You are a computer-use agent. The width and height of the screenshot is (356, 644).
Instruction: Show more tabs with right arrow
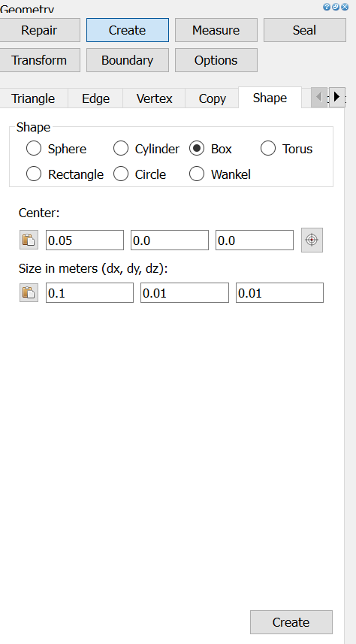337,98
